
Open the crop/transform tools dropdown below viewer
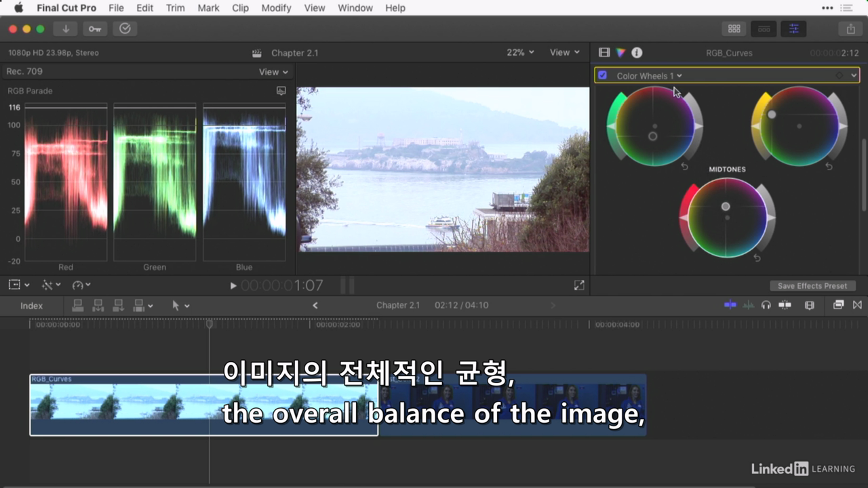coord(19,285)
